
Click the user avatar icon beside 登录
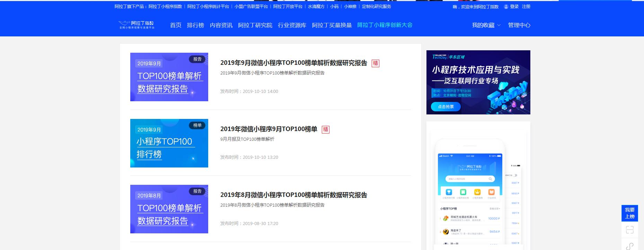(506, 7)
